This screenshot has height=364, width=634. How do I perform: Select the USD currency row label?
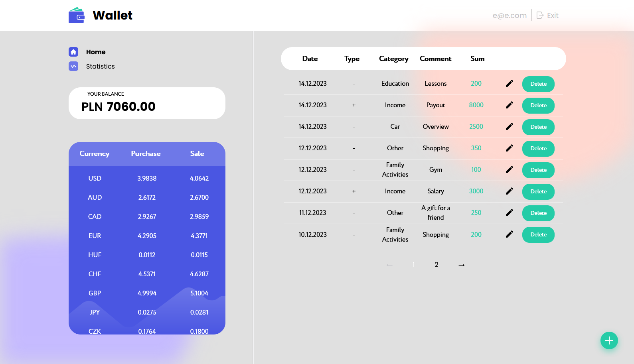(x=95, y=178)
